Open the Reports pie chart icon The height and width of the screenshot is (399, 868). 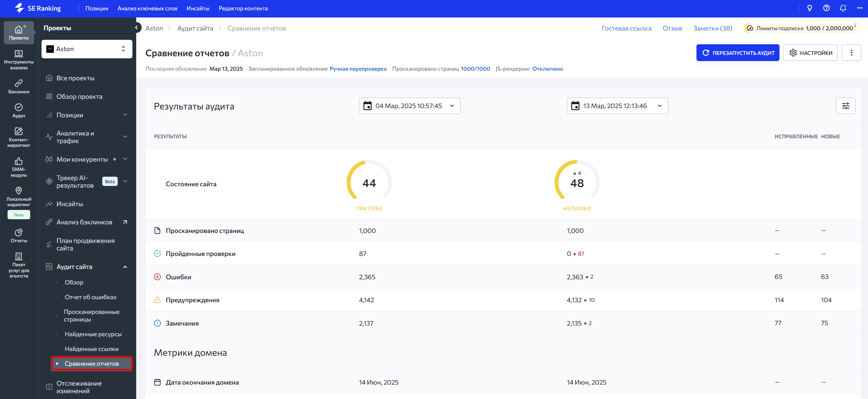coord(19,235)
